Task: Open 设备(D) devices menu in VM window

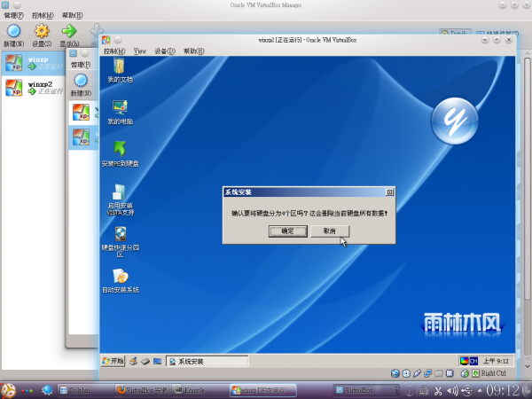Action: (165, 51)
